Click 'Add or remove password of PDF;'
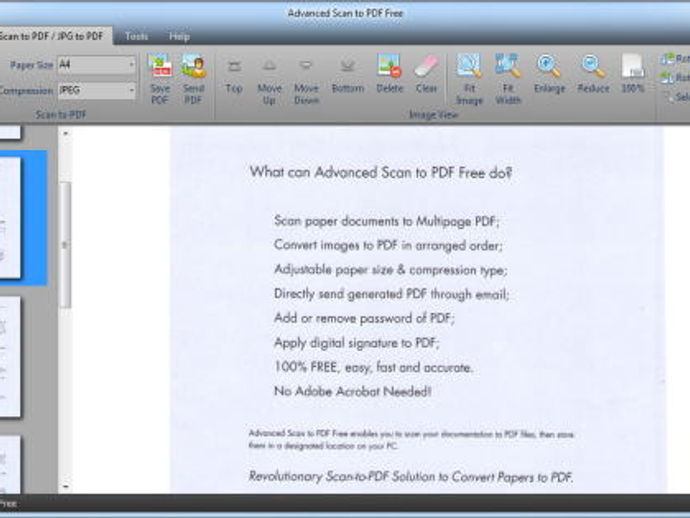This screenshot has width=690, height=518. (364, 318)
